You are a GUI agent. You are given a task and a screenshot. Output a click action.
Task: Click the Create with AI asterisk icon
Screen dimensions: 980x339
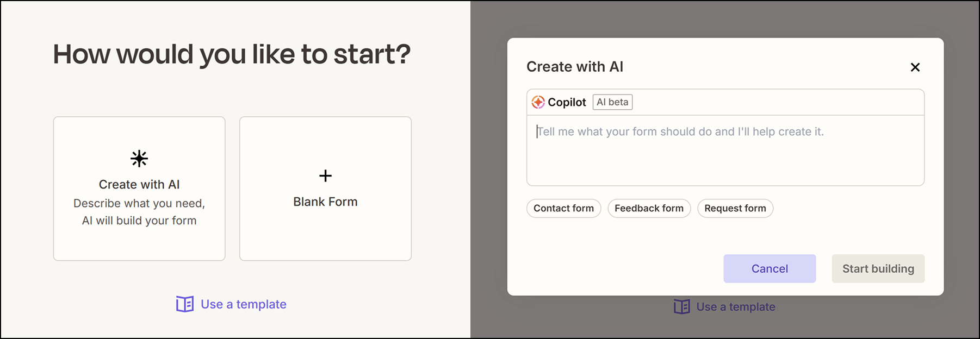(x=138, y=158)
